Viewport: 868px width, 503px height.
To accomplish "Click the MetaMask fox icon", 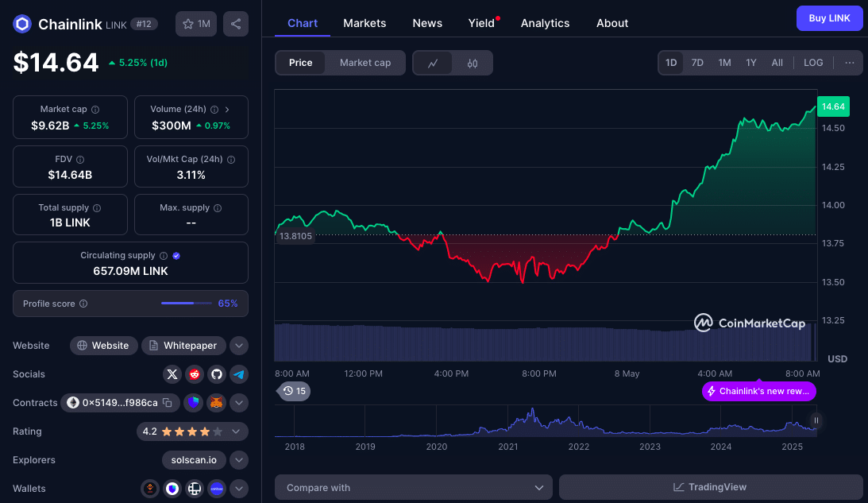I will tap(217, 403).
